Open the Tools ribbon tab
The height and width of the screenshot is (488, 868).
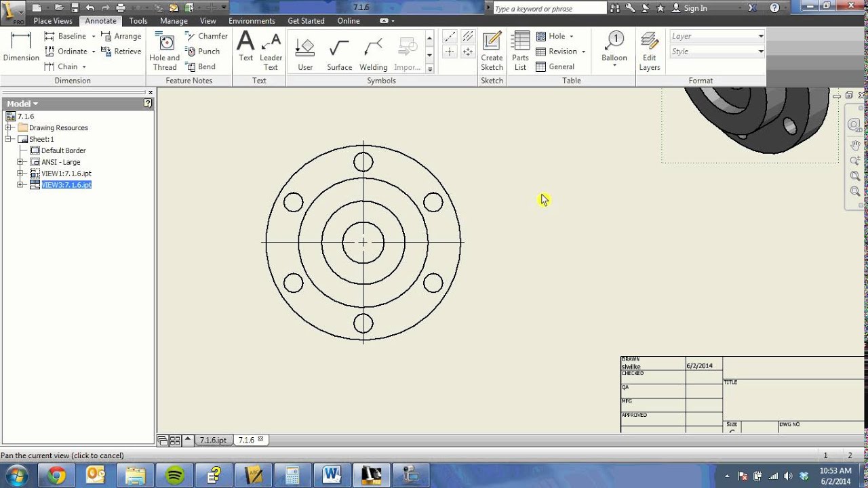pos(138,21)
